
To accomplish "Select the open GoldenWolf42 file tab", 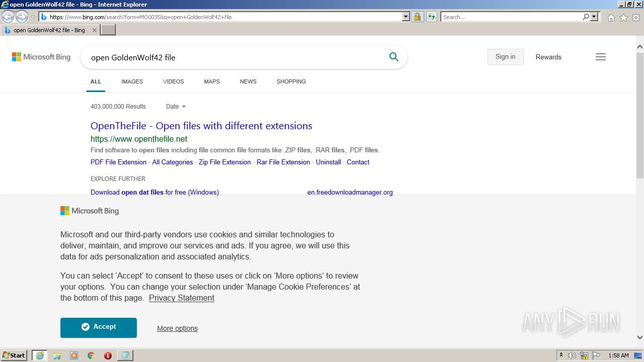I will pos(49,30).
